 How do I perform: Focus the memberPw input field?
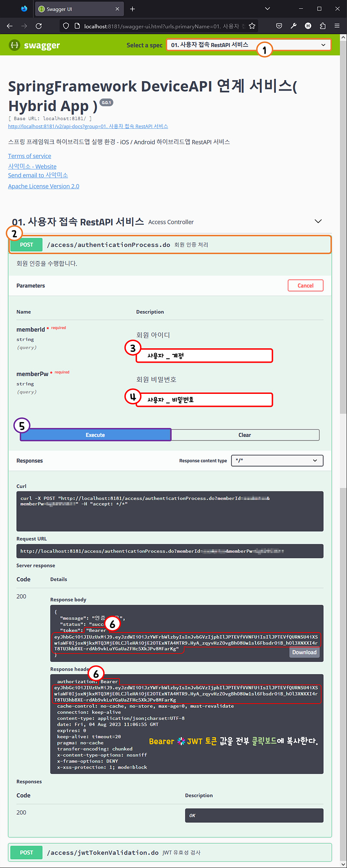point(204,400)
